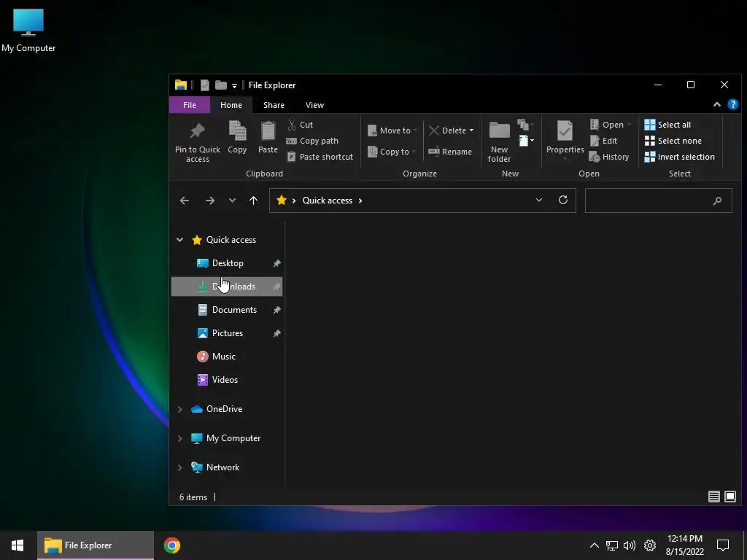
Task: Open the recent locations dropdown
Action: tap(232, 201)
